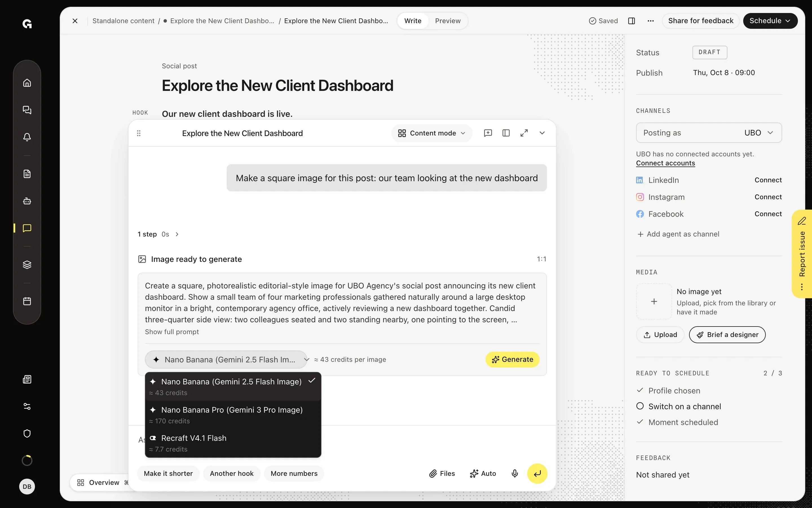Connect the Instagram channel
Screen dimensions: 812x508
[768, 197]
